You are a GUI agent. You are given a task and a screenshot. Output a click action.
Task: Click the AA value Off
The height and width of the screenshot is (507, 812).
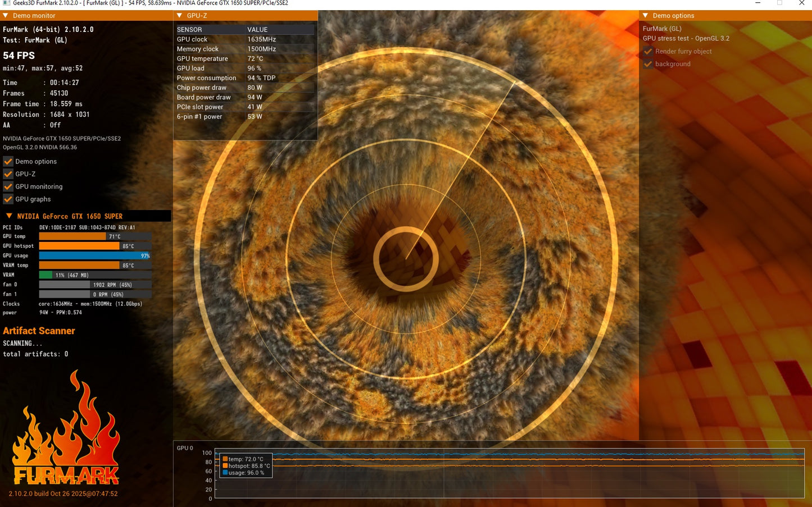coord(56,125)
